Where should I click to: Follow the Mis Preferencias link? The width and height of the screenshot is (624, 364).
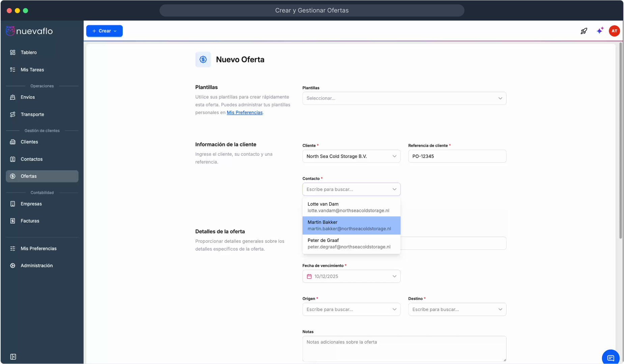coord(245,113)
